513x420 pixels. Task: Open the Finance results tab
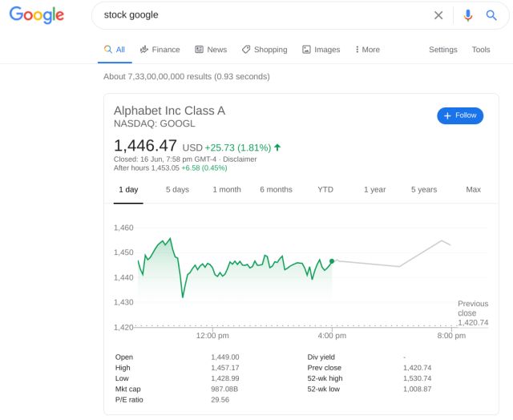tap(160, 50)
